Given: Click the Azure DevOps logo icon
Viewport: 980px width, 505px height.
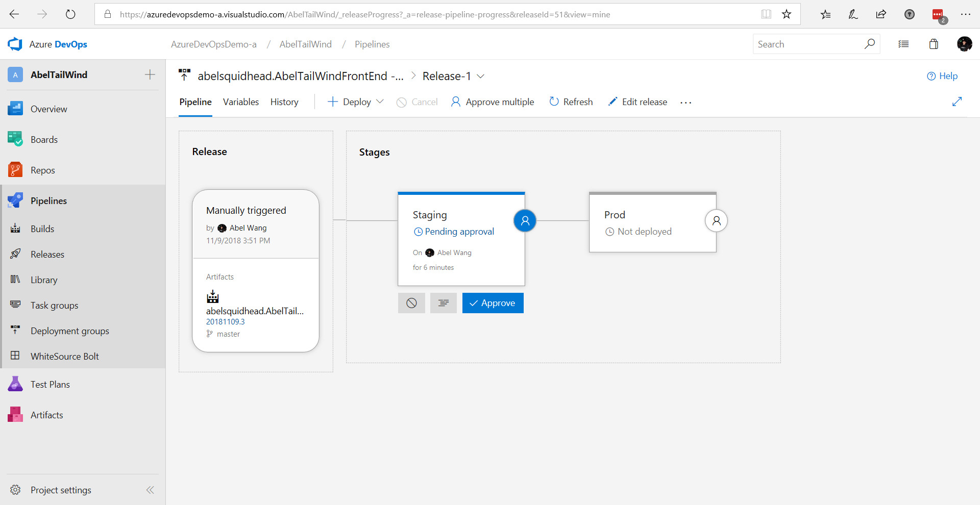Looking at the screenshot, I should coord(15,44).
